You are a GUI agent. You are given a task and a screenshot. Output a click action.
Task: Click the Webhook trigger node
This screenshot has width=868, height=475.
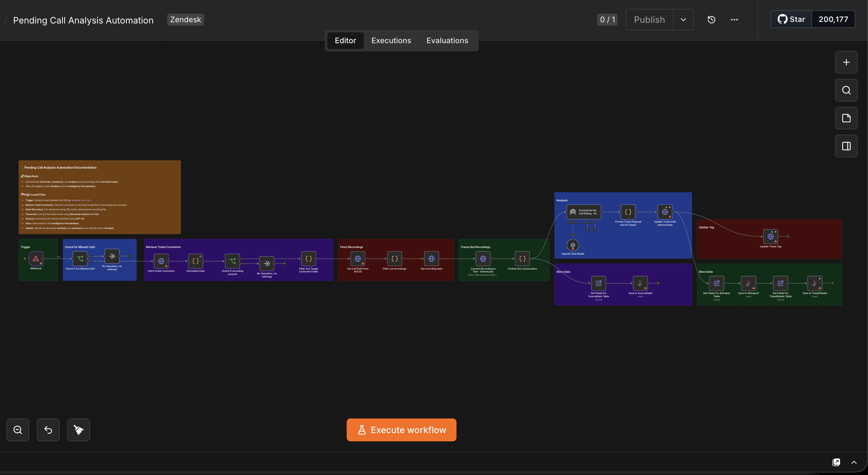pyautogui.click(x=36, y=258)
